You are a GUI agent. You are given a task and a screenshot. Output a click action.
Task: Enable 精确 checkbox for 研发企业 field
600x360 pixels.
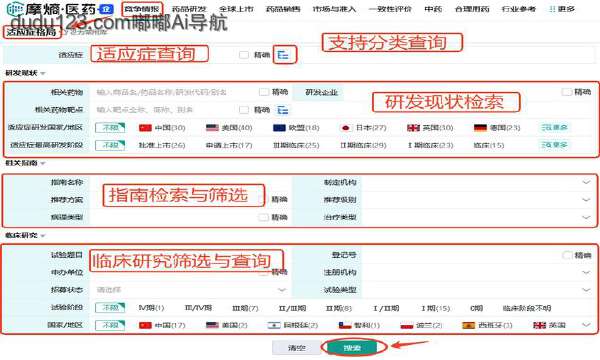click(x=567, y=92)
